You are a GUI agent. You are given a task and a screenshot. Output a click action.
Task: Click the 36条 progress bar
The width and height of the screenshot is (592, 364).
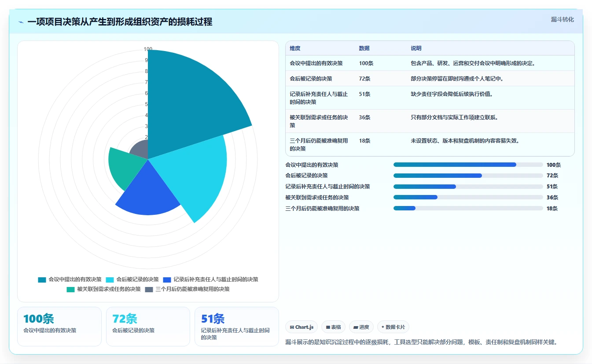click(x=468, y=197)
